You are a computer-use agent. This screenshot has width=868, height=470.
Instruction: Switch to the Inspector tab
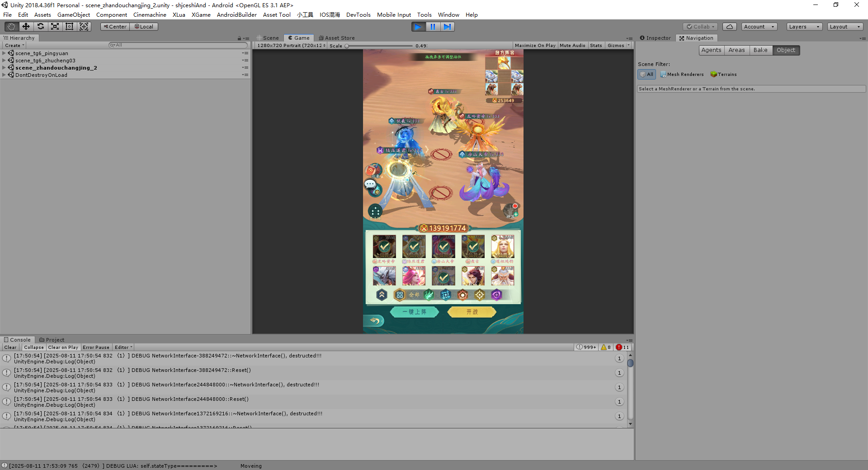click(x=656, y=38)
